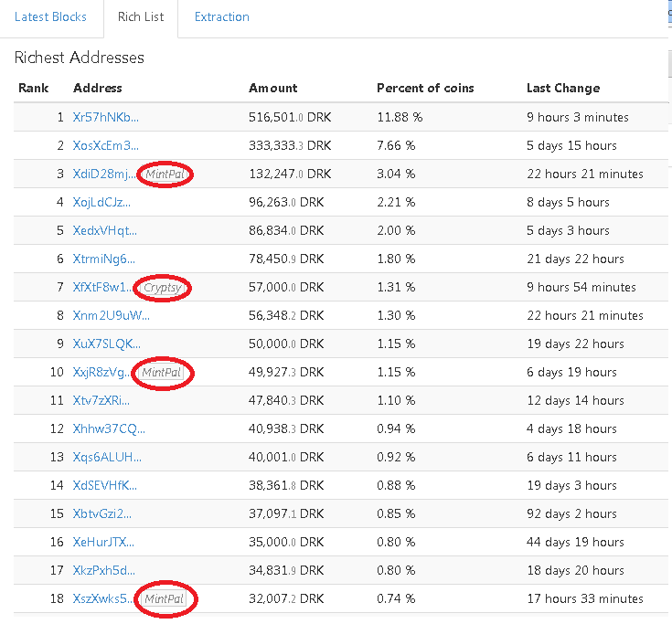Viewport: 672px width, 624px height.
Task: Open address Xnm2U9uW... at rank 8
Action: click(x=111, y=315)
